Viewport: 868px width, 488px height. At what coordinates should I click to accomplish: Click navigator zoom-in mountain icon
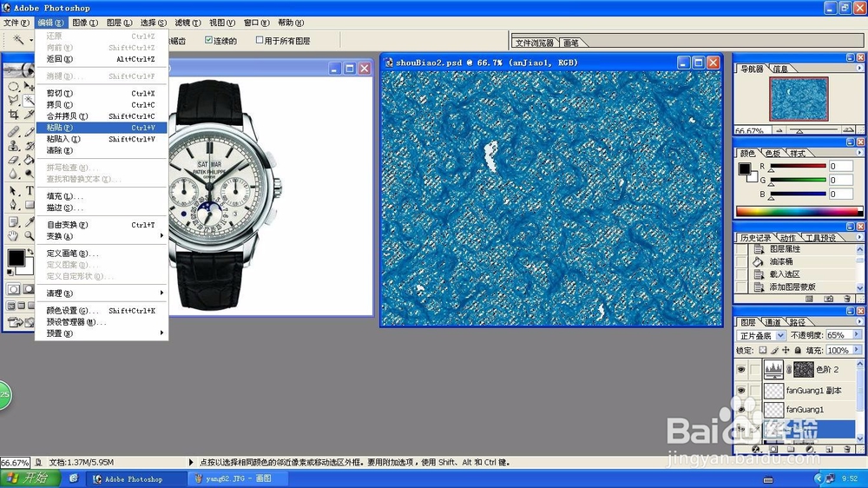click(848, 130)
